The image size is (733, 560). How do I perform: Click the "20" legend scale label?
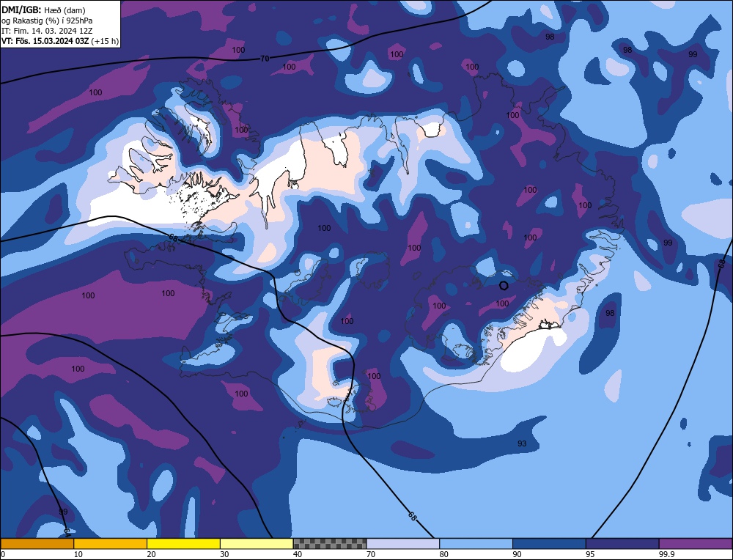151,554
